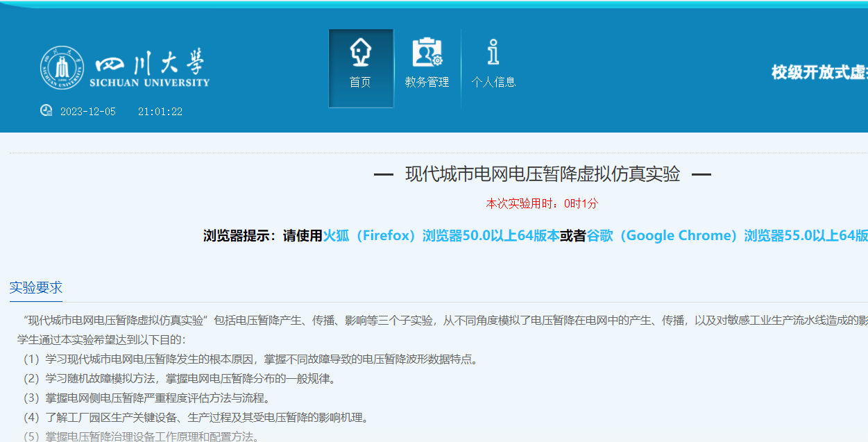Viewport: 868px width, 442px height.
Task: Click the Sichuan University circular emblem
Action: click(62, 68)
